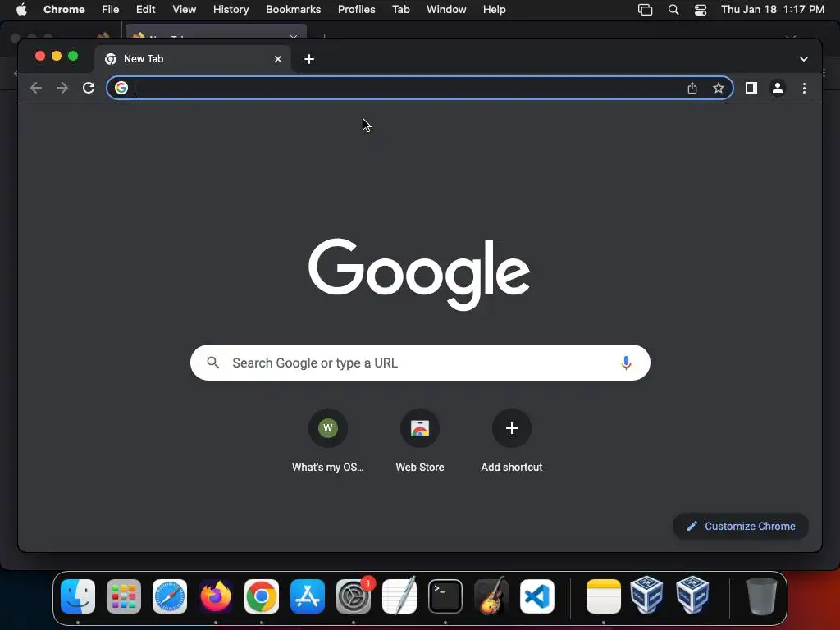Open the Web Store shortcut
This screenshot has width=840, height=630.
click(420, 441)
